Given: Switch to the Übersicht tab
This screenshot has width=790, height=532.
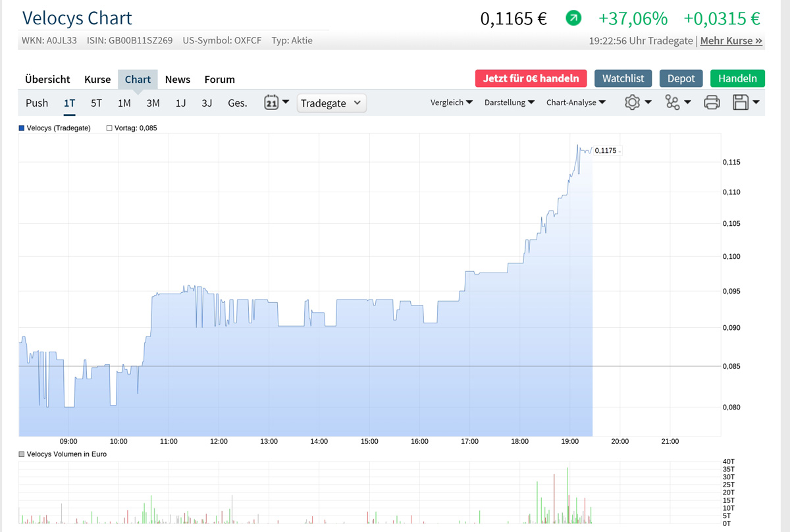Looking at the screenshot, I should point(47,79).
